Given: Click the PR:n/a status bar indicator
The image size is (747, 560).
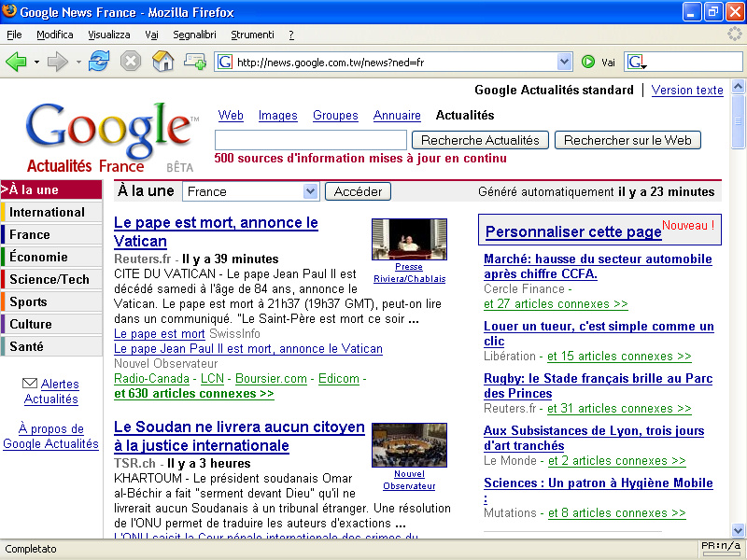Looking at the screenshot, I should pos(721,546).
